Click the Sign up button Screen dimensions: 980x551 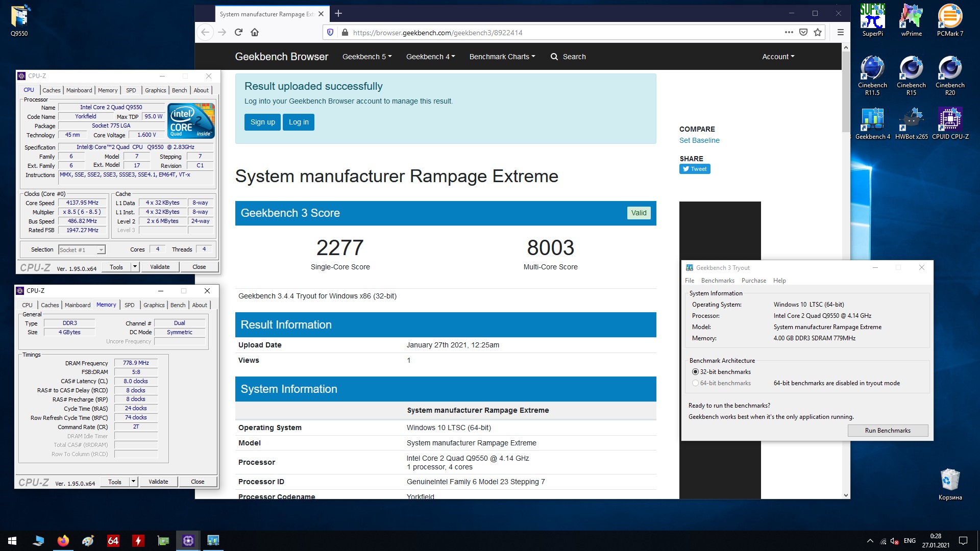pos(262,122)
